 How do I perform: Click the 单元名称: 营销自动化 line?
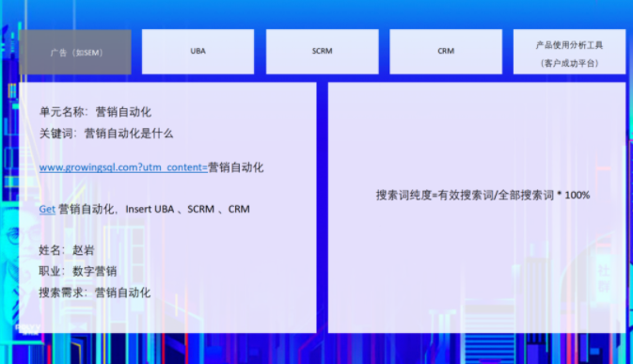(x=95, y=112)
